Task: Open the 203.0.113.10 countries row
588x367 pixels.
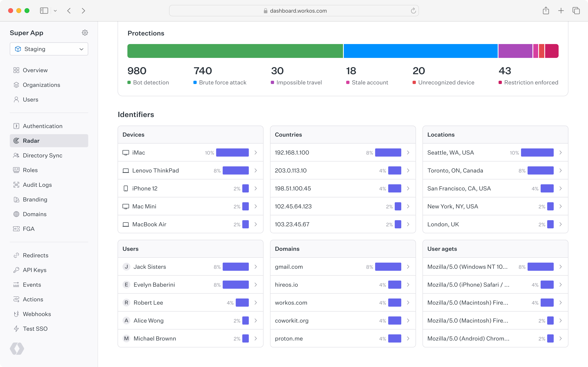Action: (x=291, y=171)
